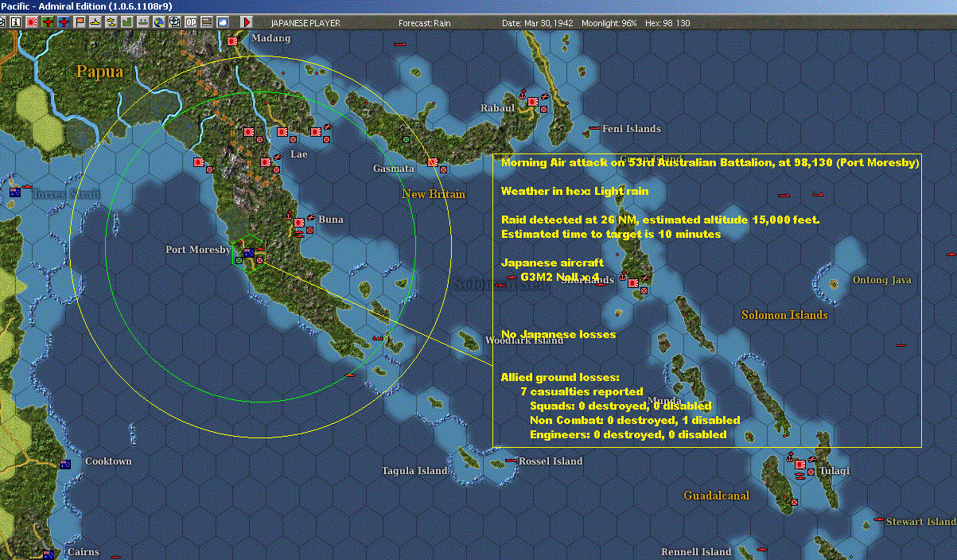Screen dimensions: 957x560
Task: Click the red ship icon near Stewart Island
Action: [x=879, y=520]
